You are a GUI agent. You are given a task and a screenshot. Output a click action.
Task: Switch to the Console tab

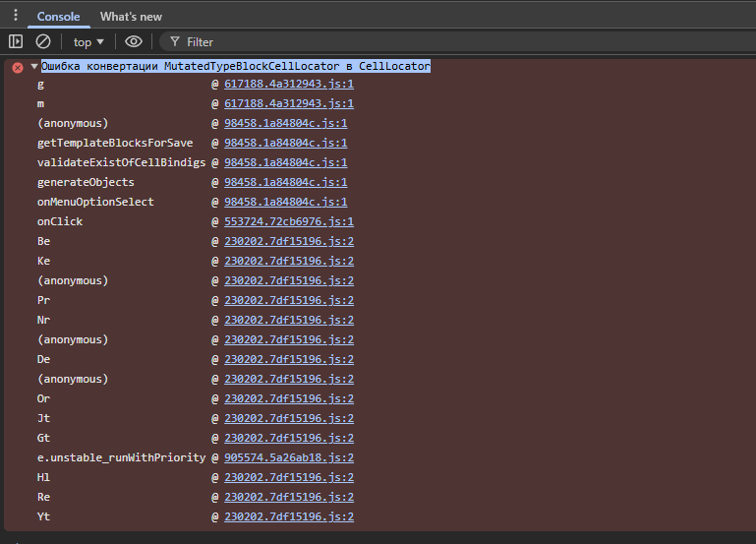[x=58, y=17]
